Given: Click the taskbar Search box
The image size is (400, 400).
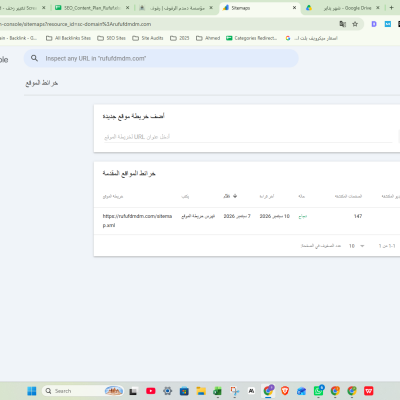Looking at the screenshot, I should tap(83, 391).
